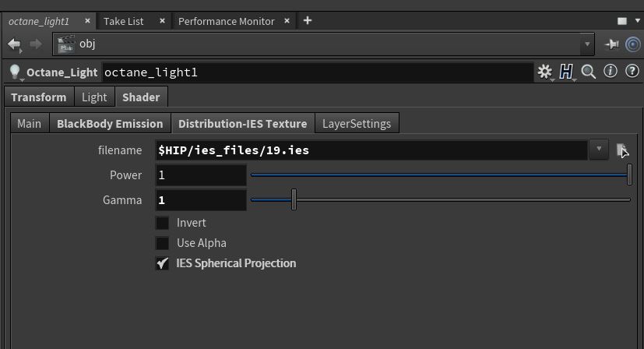644x349 pixels.
Task: Add a new pane tab with plus
Action: click(308, 20)
